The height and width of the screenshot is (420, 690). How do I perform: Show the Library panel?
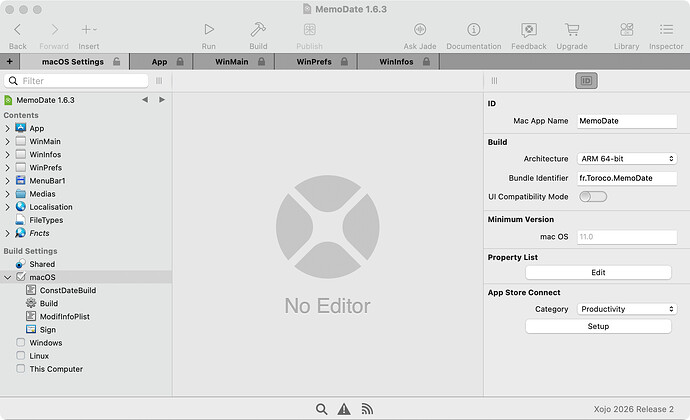click(x=626, y=30)
